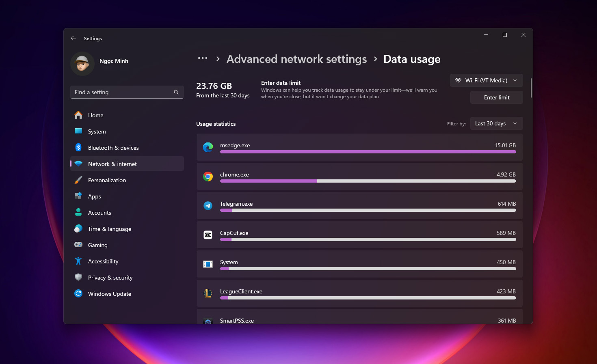
Task: Open Home settings page
Action: (127, 115)
